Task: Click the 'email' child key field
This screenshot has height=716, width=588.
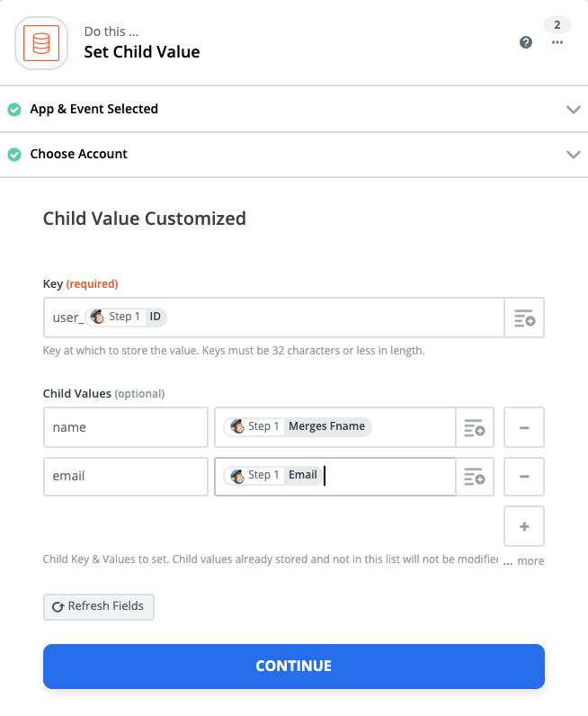Action: (x=125, y=476)
